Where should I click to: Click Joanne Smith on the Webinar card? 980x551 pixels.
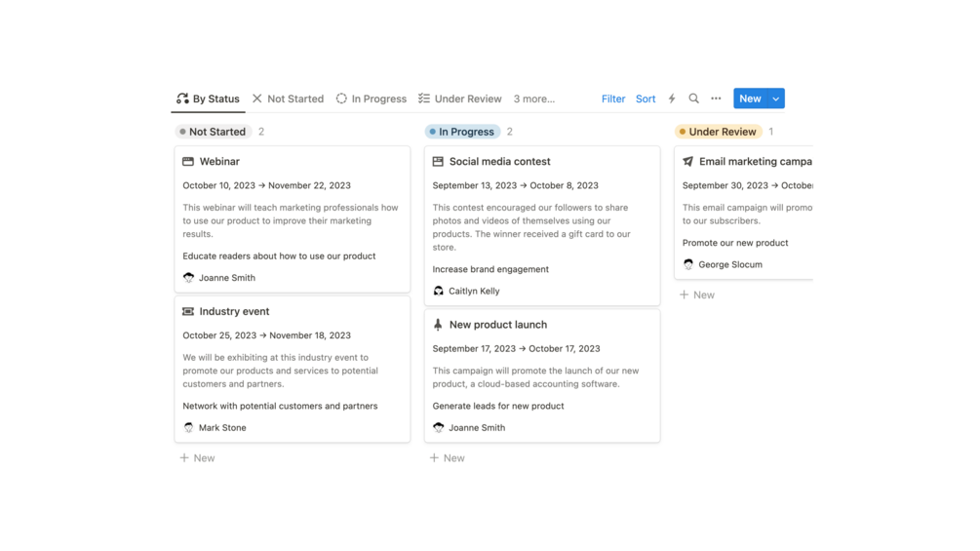227,278
